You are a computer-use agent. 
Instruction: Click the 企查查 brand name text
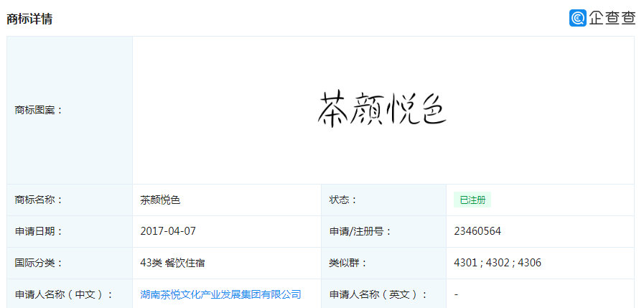[612, 18]
